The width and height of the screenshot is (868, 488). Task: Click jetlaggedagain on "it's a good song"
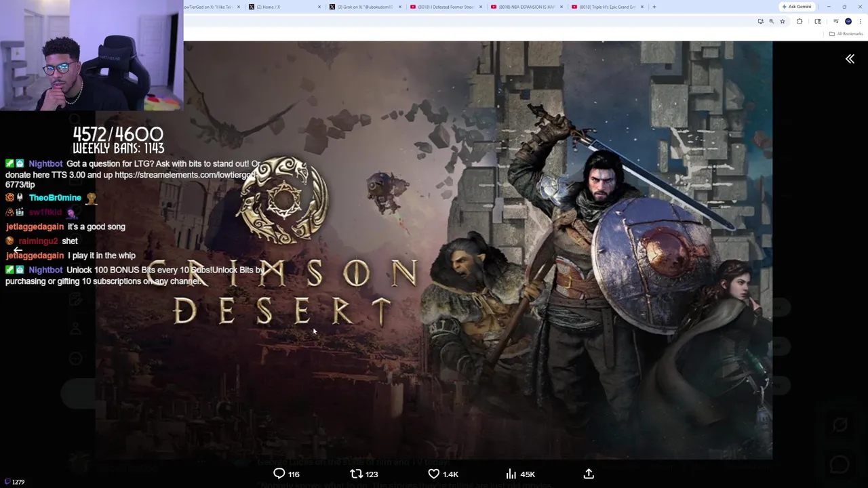click(35, 227)
